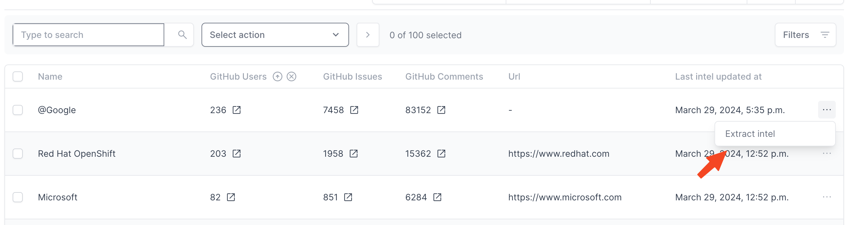The image size is (868, 225).
Task: Open Red Hat OpenShift comments external link
Action: (441, 154)
